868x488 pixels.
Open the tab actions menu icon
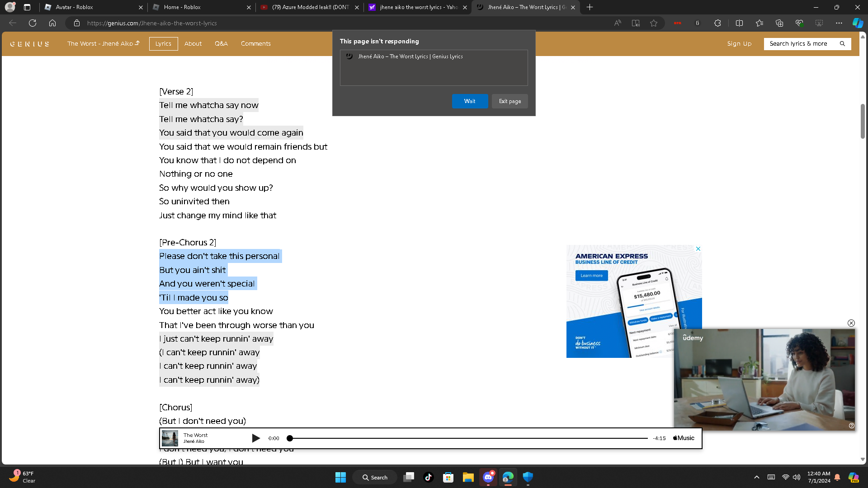pos(27,7)
